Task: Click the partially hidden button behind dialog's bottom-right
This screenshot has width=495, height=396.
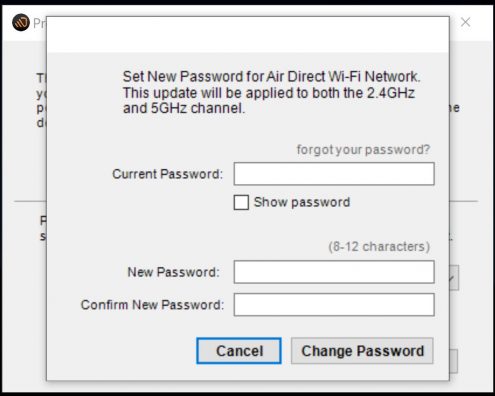Action: pyautogui.click(x=453, y=361)
